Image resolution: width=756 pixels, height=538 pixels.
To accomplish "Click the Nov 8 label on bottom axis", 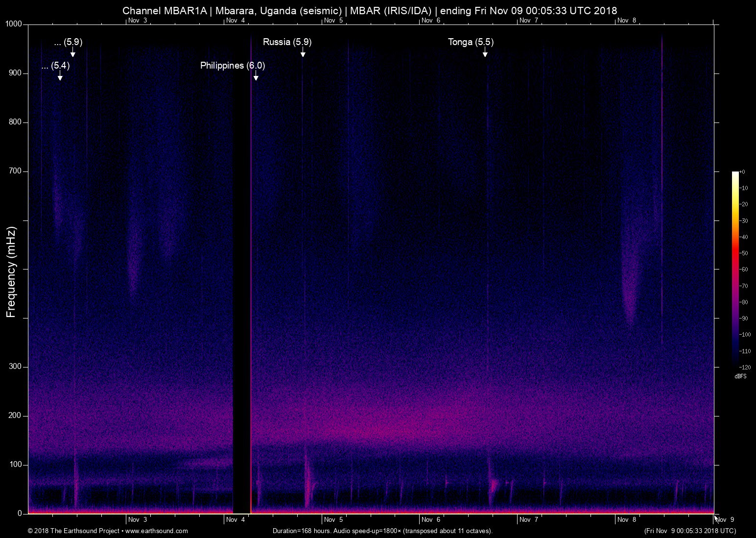I will pyautogui.click(x=627, y=519).
